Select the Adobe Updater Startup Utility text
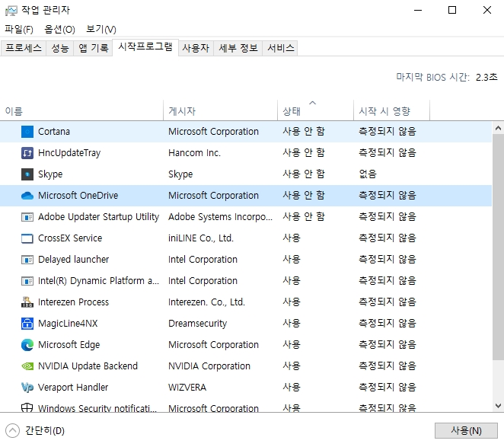Screen dimensions: 504x447 (x=98, y=217)
